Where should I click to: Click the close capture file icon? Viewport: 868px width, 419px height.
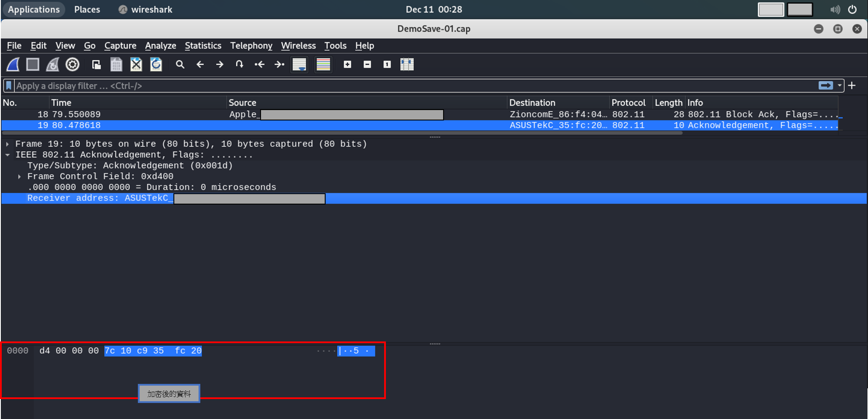pos(136,65)
